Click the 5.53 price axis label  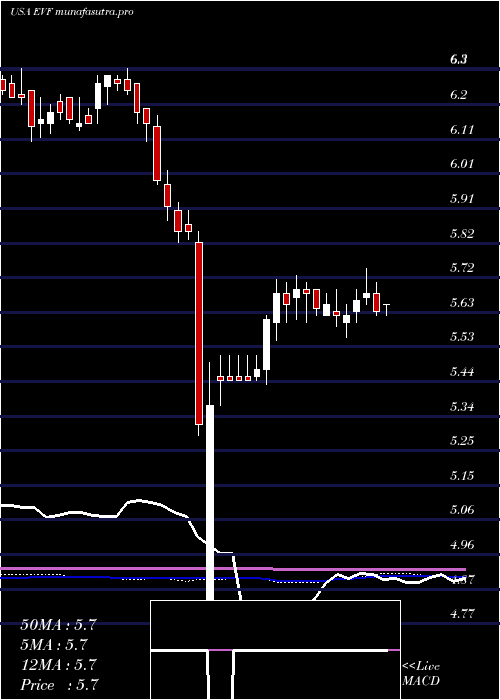[x=462, y=337]
